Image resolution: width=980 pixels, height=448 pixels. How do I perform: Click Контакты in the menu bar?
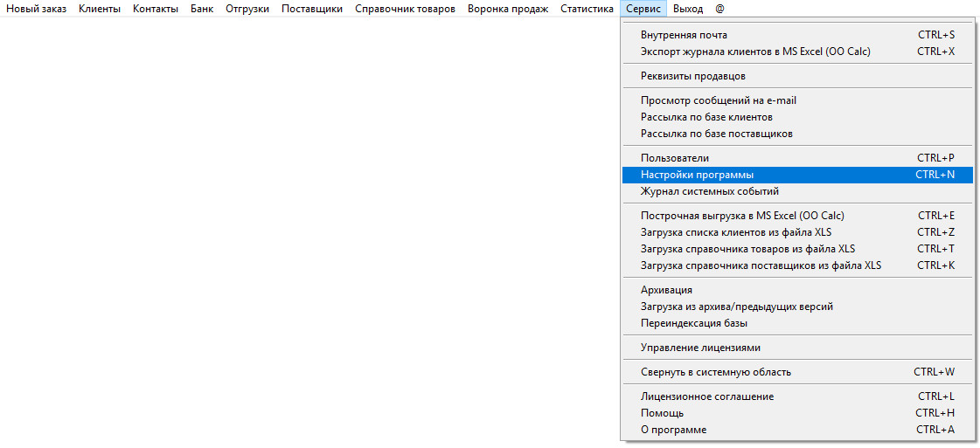pyautogui.click(x=156, y=9)
